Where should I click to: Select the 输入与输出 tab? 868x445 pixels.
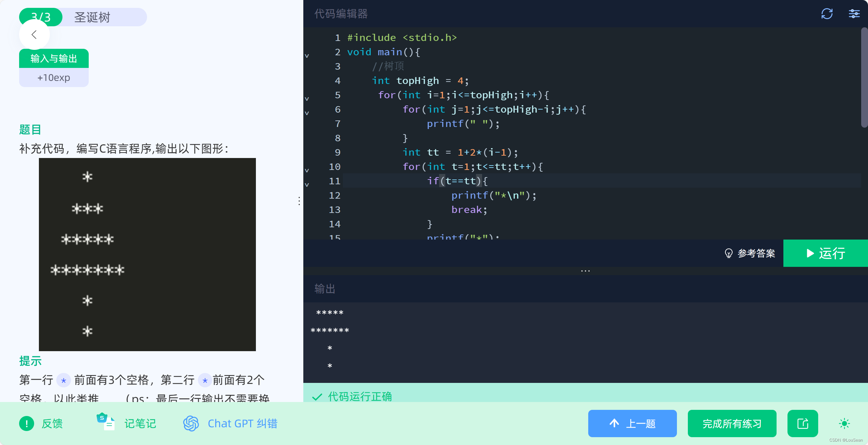[x=54, y=58]
